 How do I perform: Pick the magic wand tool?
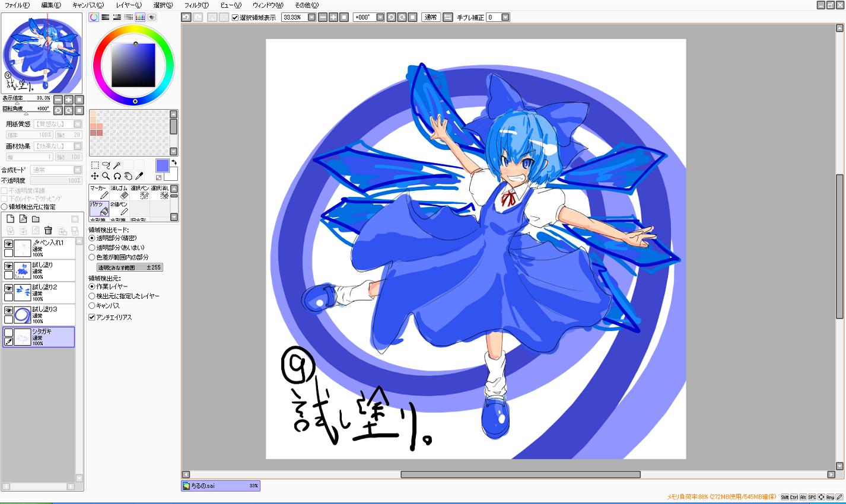[x=117, y=165]
